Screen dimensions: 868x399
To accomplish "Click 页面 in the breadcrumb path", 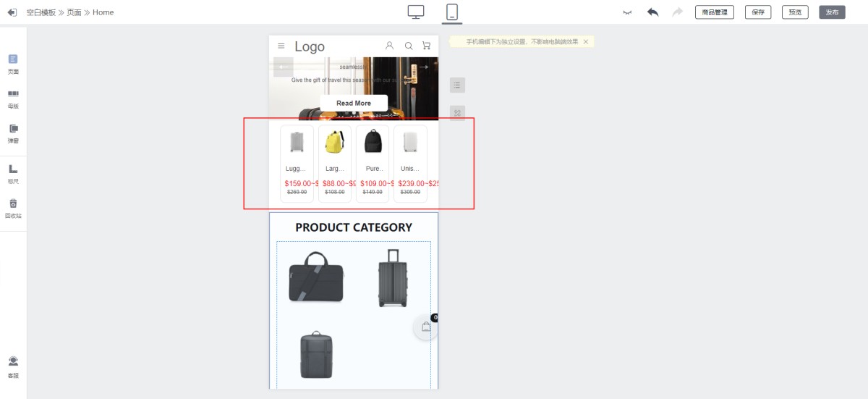I will pyautogui.click(x=74, y=12).
